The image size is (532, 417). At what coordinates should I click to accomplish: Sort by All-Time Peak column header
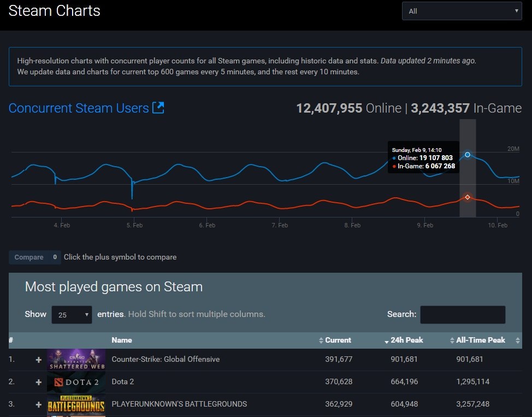(x=480, y=340)
